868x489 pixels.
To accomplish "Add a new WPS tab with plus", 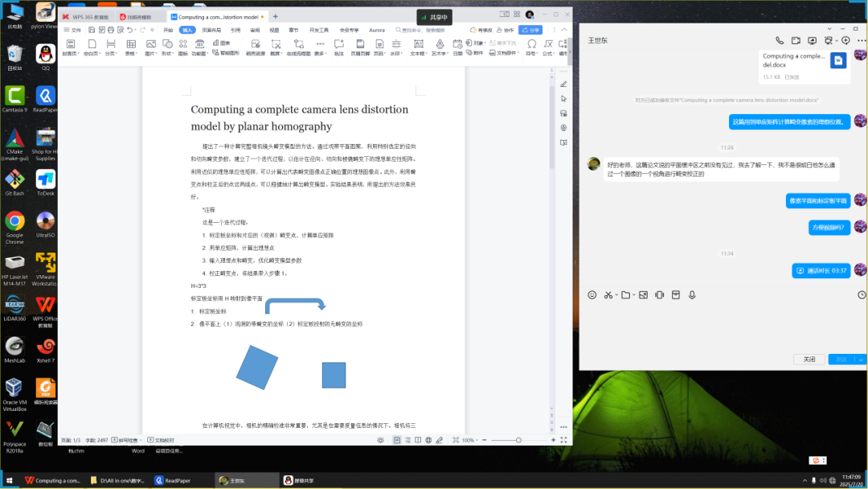I will (275, 17).
